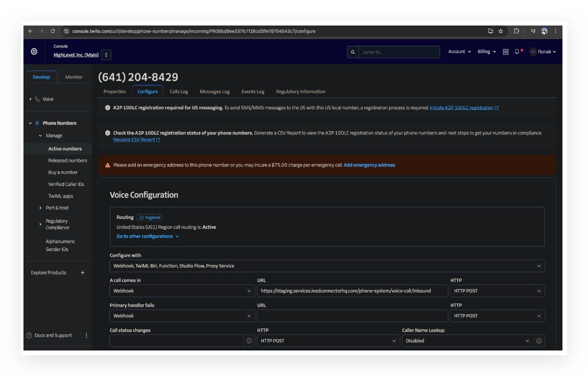Open the Calls Log tab

coord(178,91)
